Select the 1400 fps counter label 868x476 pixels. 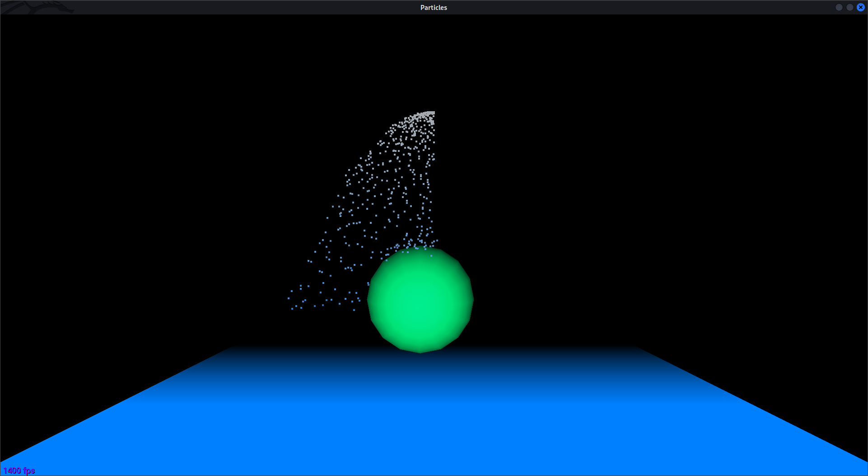point(20,470)
